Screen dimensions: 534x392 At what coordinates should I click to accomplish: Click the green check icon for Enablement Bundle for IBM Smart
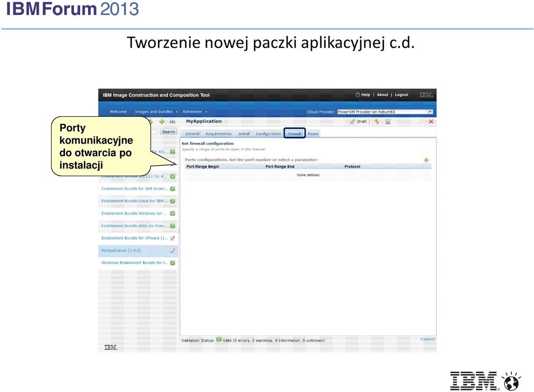[x=172, y=189]
